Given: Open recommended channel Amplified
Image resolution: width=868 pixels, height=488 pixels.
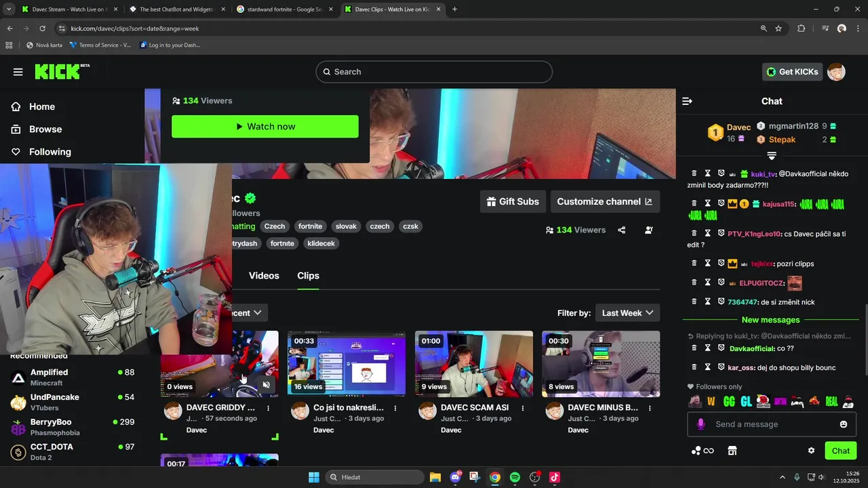Looking at the screenshot, I should click(73, 378).
